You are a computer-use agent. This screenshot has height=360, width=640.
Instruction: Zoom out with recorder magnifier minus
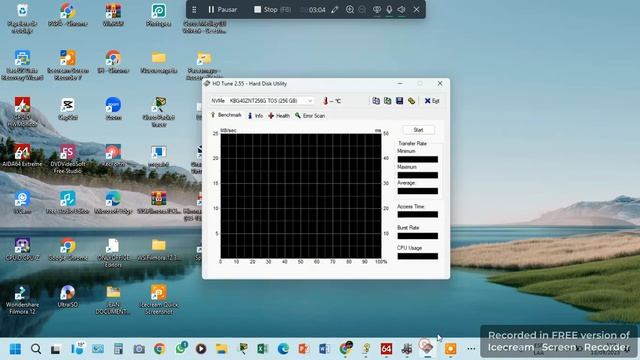362,9
